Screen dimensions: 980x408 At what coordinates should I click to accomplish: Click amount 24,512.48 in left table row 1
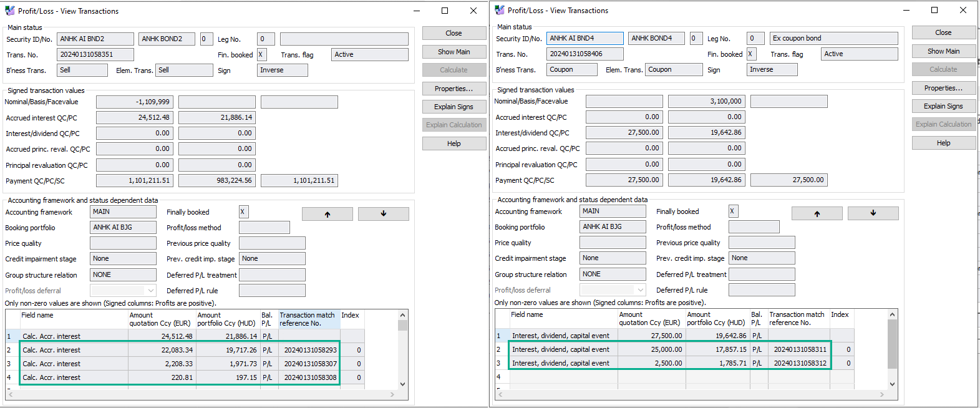(x=162, y=336)
